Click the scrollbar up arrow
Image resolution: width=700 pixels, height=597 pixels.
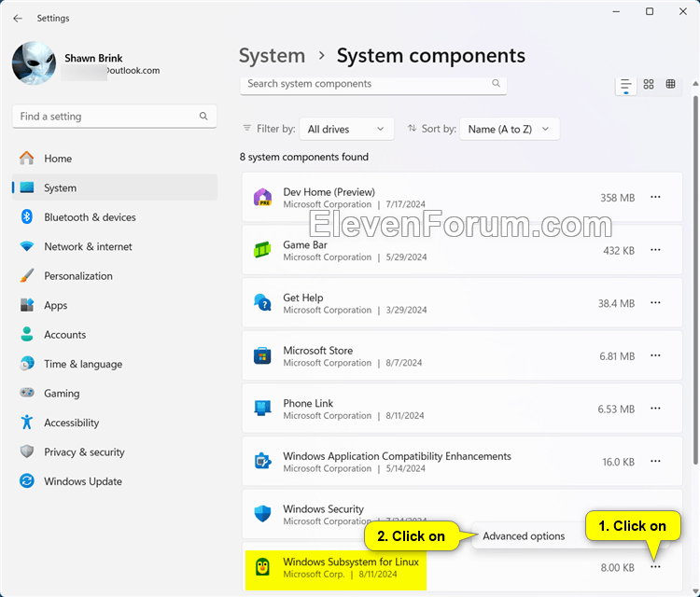click(x=695, y=84)
